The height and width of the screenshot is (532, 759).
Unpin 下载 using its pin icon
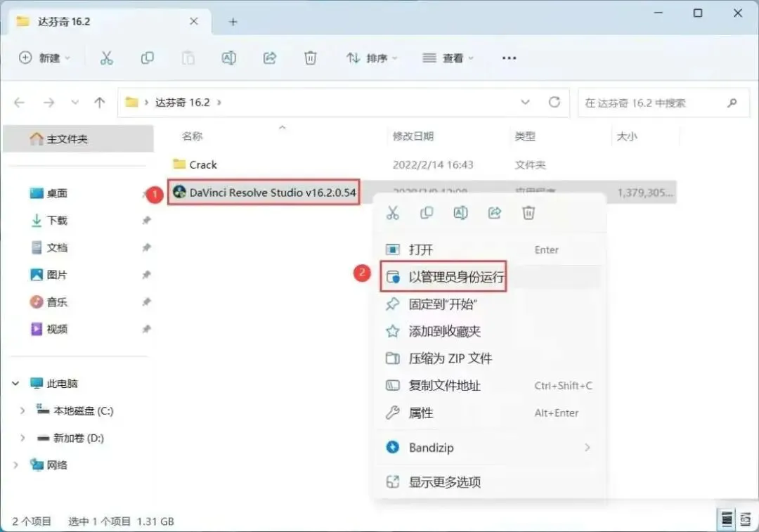coord(145,221)
